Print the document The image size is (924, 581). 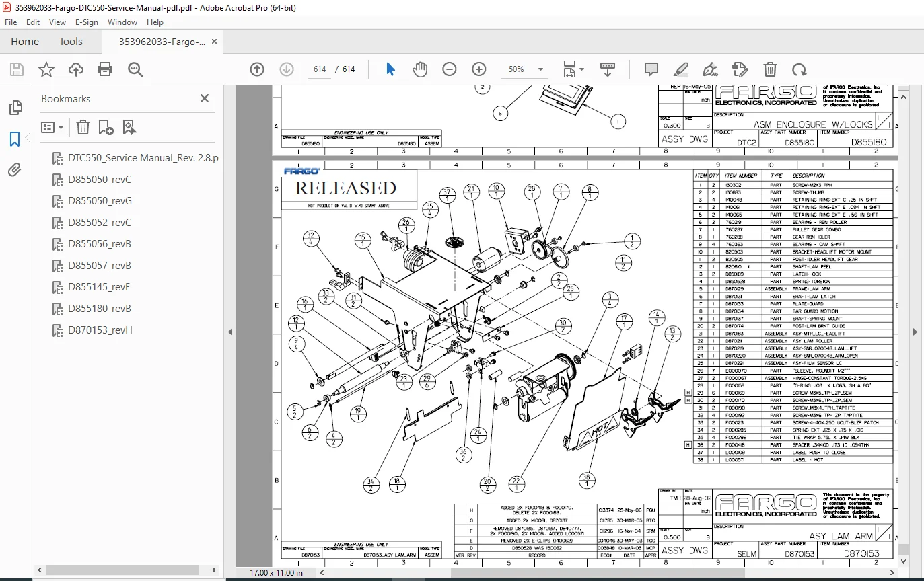[x=105, y=69]
